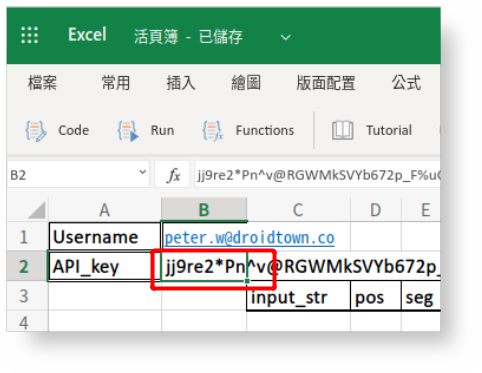Click the fx insert function icon
The image size is (482, 373).
pyautogui.click(x=173, y=175)
